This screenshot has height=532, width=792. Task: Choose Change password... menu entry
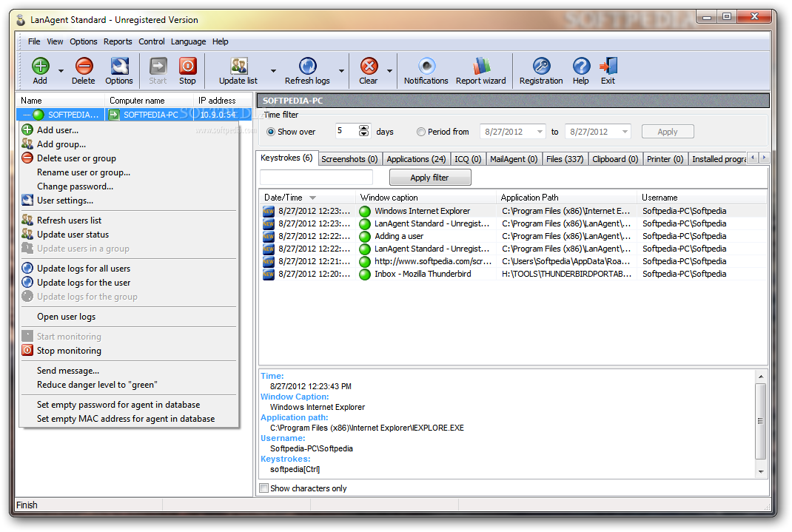tap(75, 186)
